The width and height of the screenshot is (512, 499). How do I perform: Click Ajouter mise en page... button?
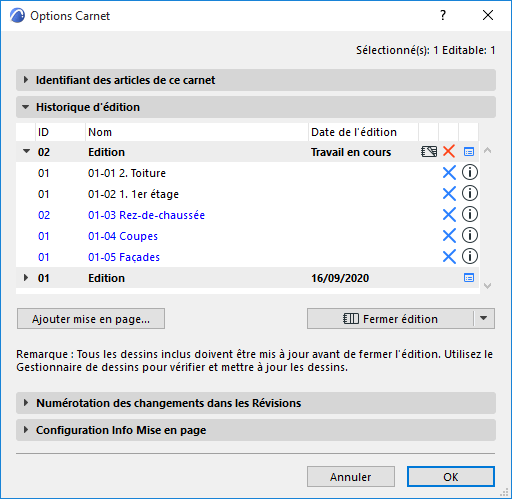(91, 319)
